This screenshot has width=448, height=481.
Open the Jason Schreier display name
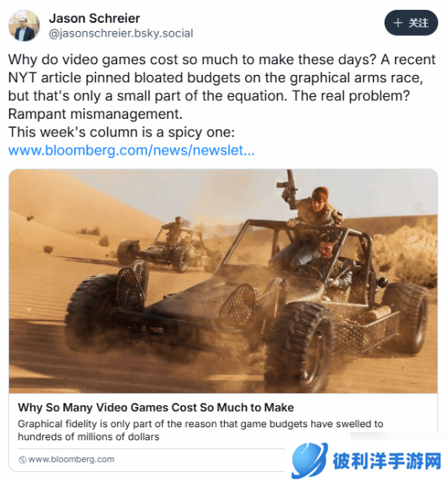pos(94,19)
